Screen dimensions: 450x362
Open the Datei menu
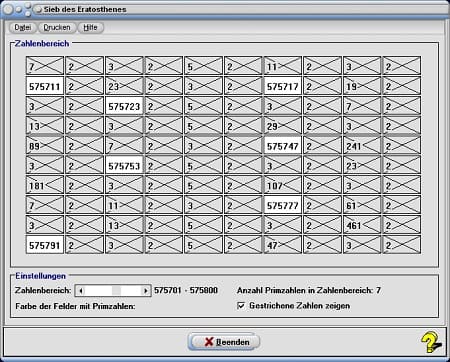point(23,27)
